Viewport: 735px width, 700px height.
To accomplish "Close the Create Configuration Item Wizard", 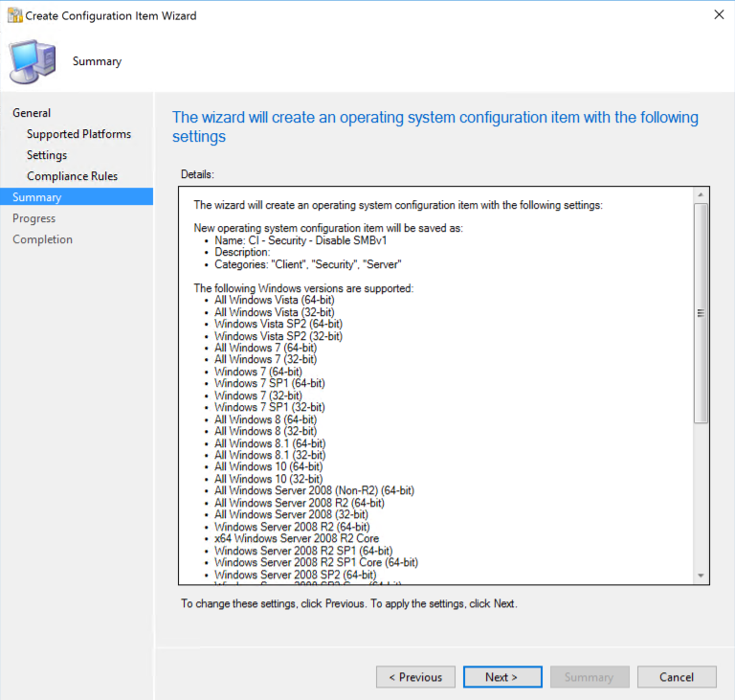I will click(719, 15).
